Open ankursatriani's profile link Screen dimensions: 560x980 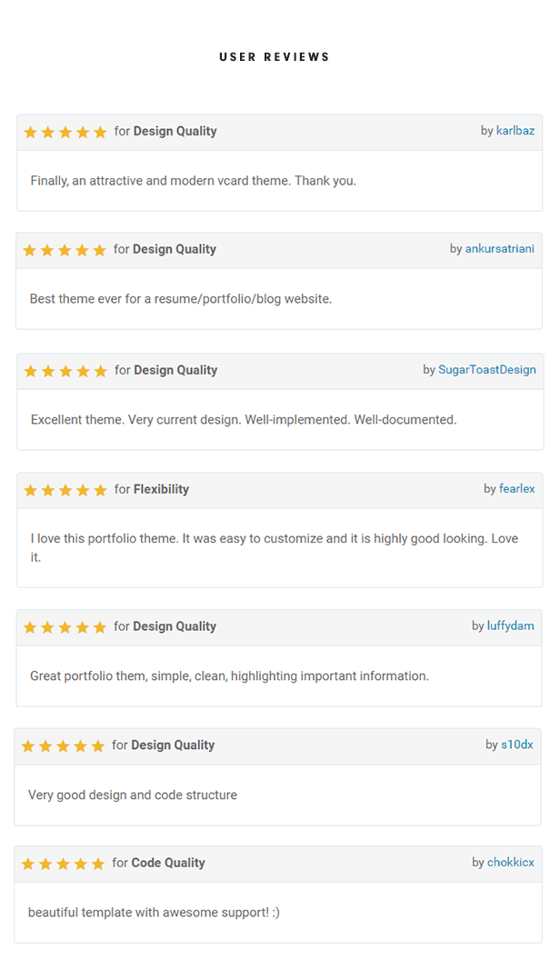click(x=500, y=249)
